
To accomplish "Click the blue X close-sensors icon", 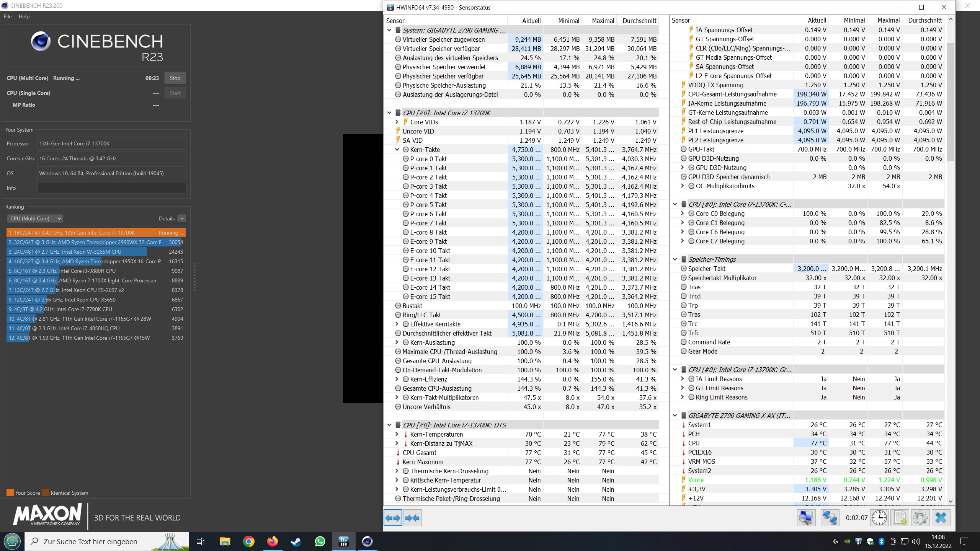I will [941, 518].
